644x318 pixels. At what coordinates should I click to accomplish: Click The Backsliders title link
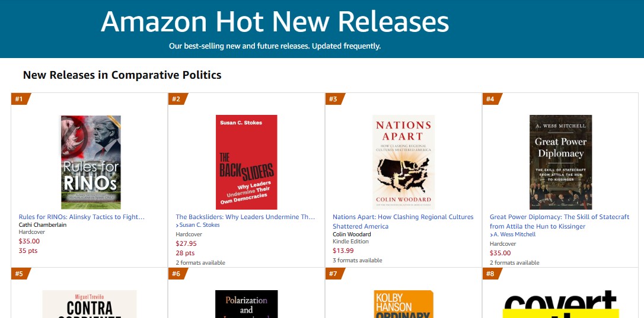246,217
